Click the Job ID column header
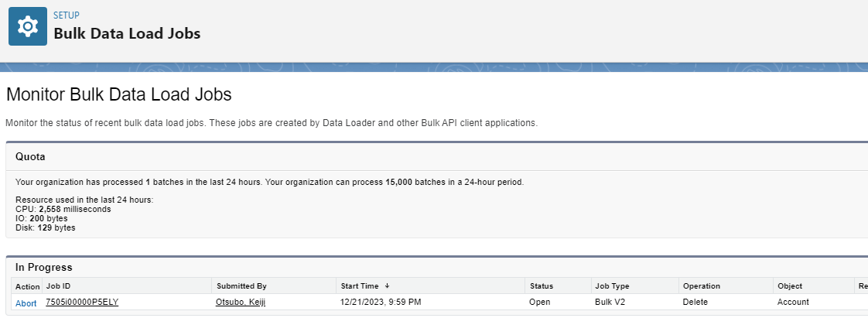 point(58,286)
